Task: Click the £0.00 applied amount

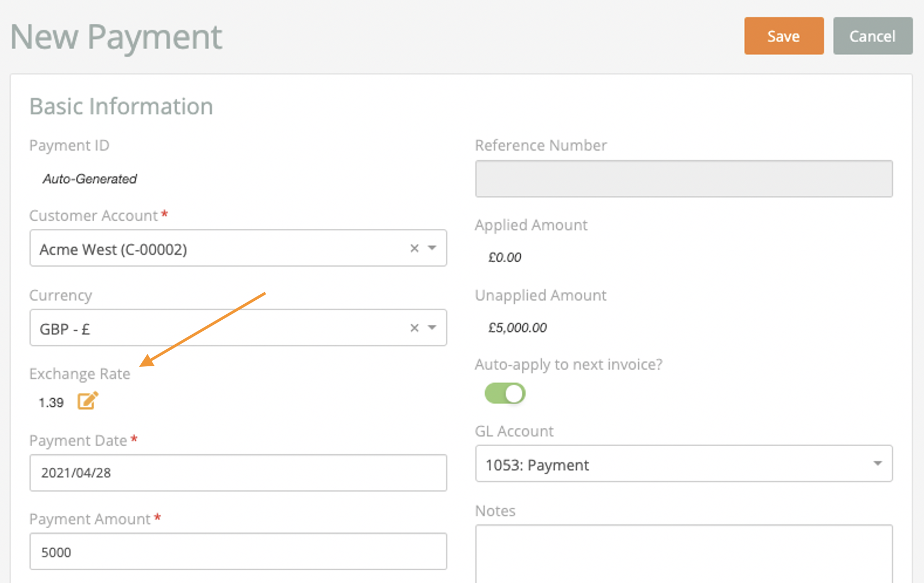Action: pyautogui.click(x=505, y=257)
